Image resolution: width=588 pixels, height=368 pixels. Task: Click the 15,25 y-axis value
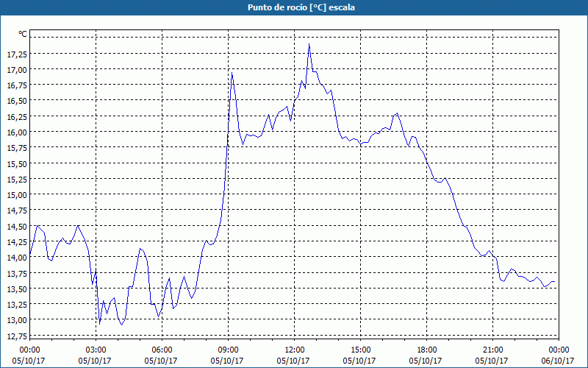(17, 179)
